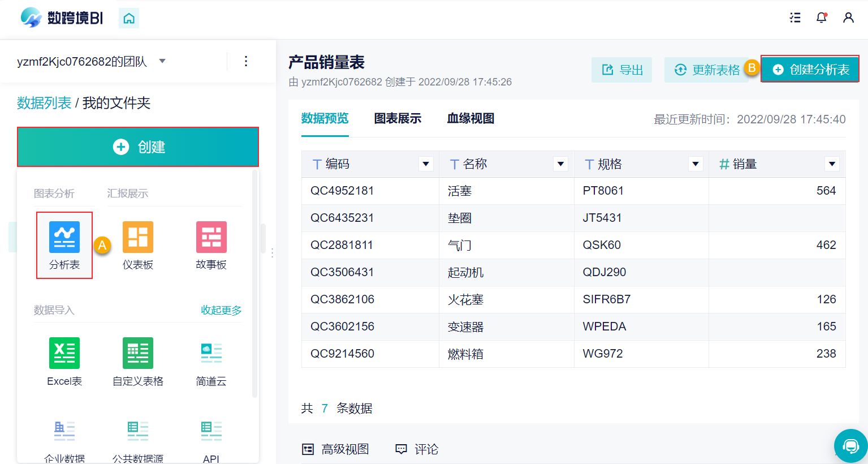Open 编码 column filter dropdown

pos(426,164)
